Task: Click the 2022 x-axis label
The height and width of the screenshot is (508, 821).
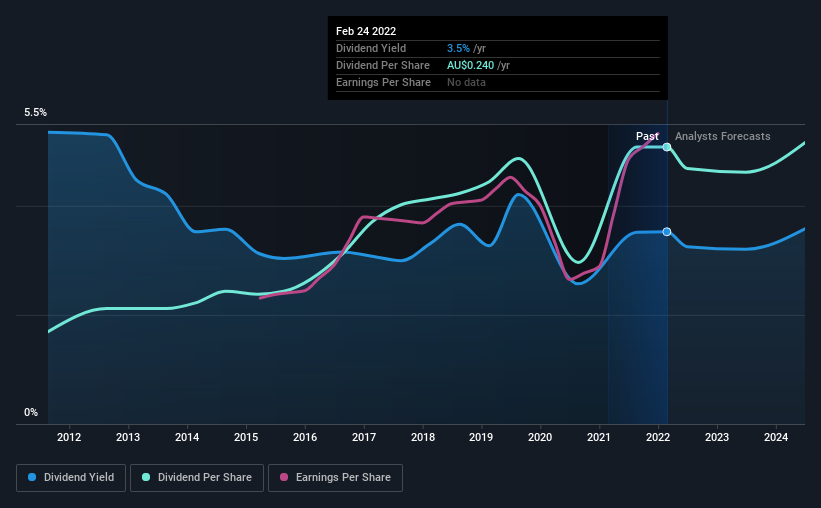Action: tap(658, 437)
